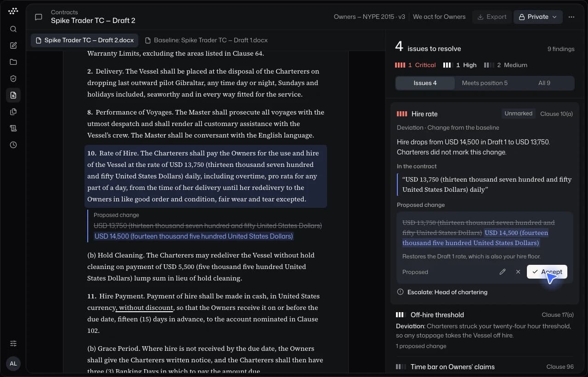Click 'Owners – NYPE 2015 · v3' header text

point(369,17)
